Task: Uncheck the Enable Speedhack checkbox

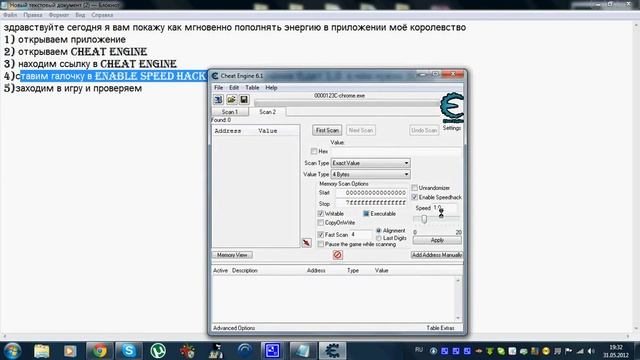Action: [415, 197]
